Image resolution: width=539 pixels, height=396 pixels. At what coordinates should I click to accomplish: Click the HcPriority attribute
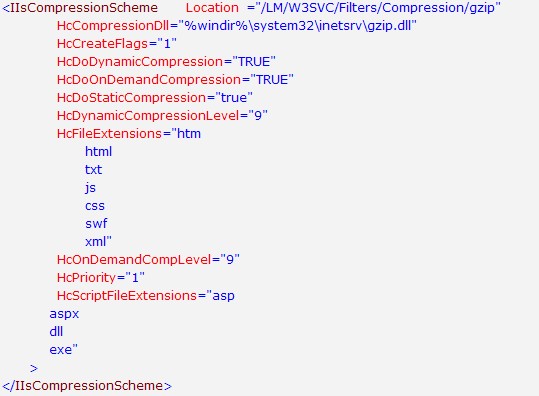(87, 278)
